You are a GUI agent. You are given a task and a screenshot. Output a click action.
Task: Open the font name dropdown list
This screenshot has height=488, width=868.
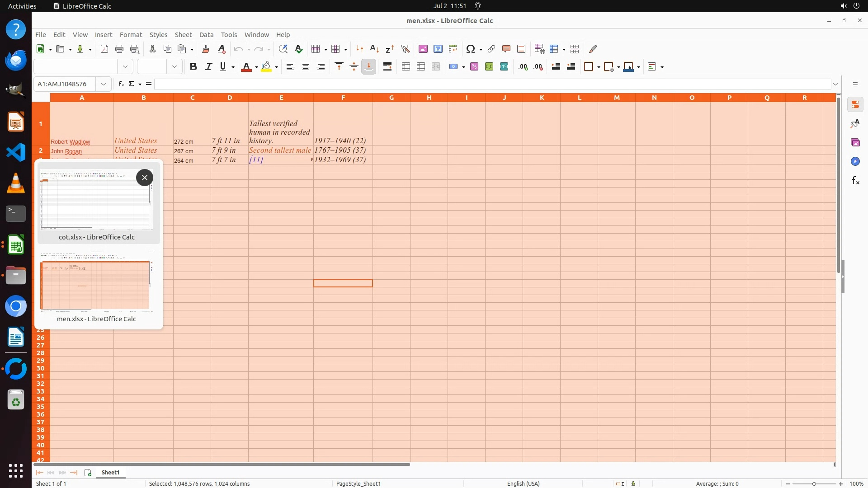coord(125,67)
